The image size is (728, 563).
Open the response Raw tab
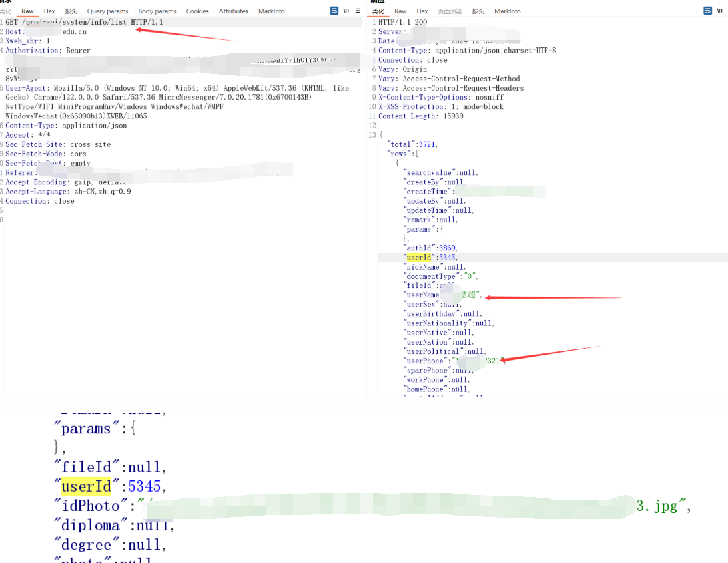(400, 11)
